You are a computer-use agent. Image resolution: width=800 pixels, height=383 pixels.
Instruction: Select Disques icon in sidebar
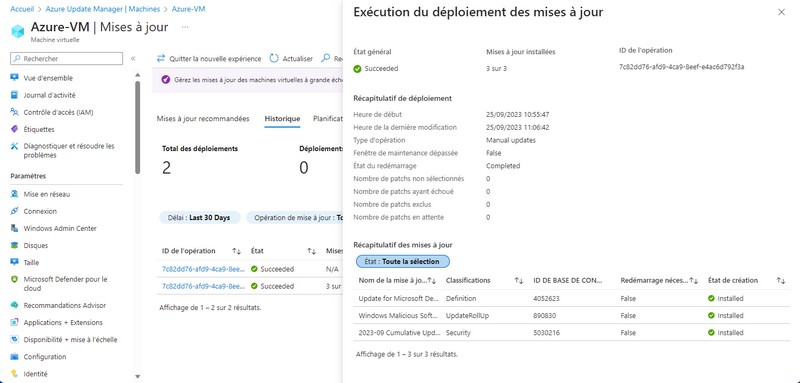(x=14, y=245)
